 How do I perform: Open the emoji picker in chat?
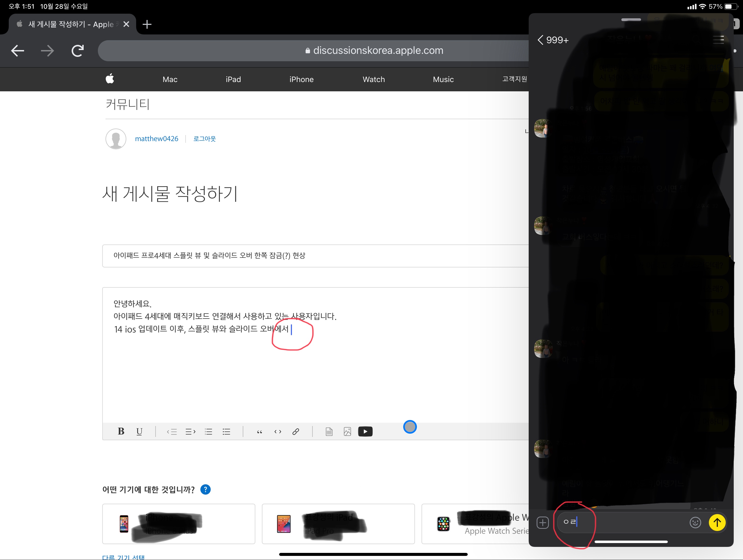coord(695,522)
